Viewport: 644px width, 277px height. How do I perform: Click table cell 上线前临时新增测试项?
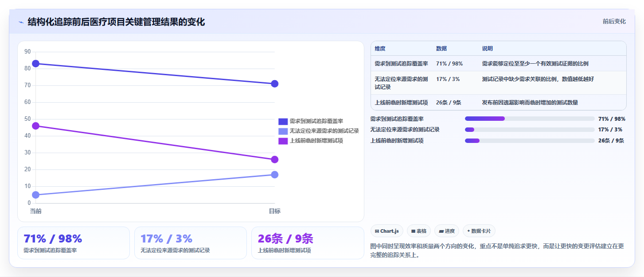401,103
